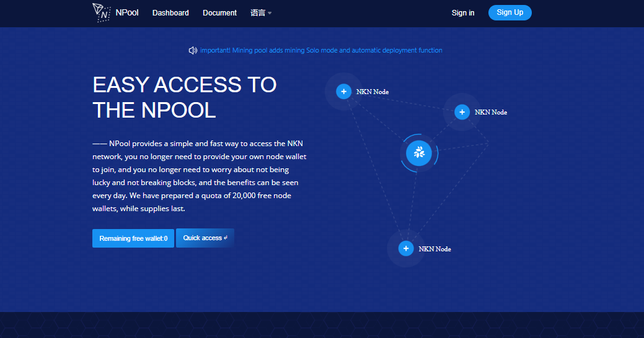Click the Sign Up button
Image resolution: width=644 pixels, height=338 pixels.
pyautogui.click(x=509, y=12)
